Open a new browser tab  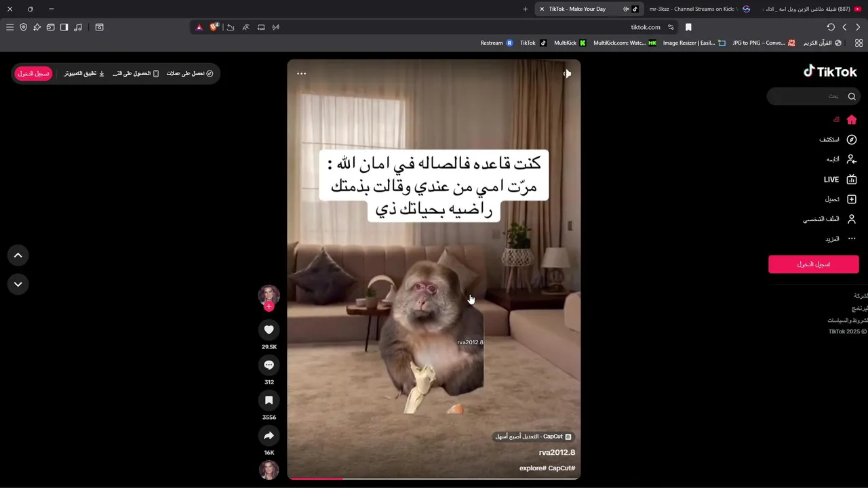point(525,9)
